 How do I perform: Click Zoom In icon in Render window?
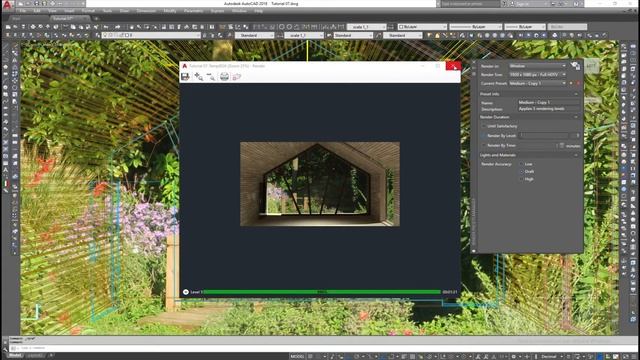(198, 77)
